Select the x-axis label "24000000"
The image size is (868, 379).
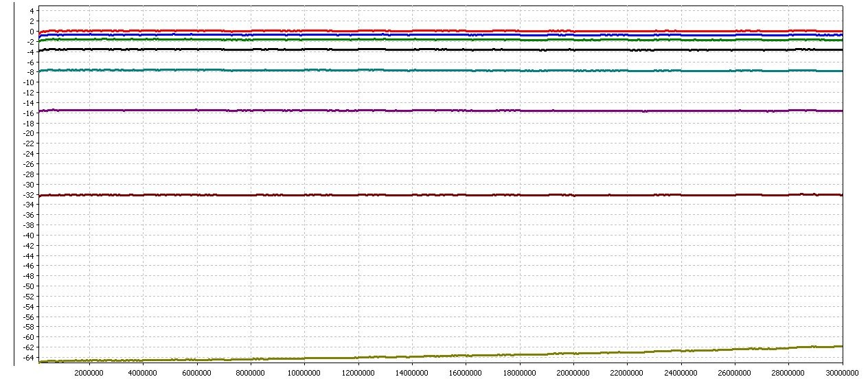tap(681, 372)
